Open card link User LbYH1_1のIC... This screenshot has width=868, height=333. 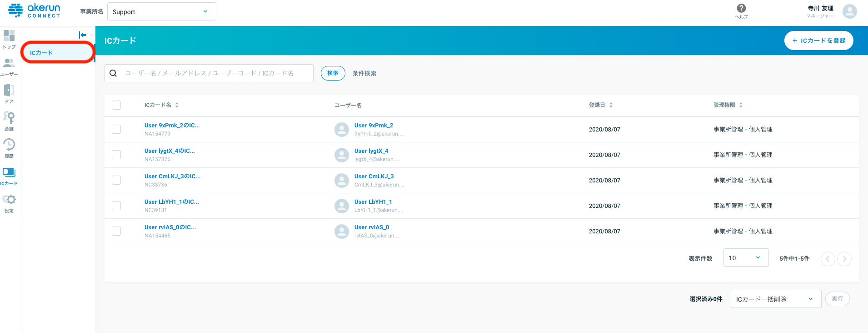(x=172, y=202)
